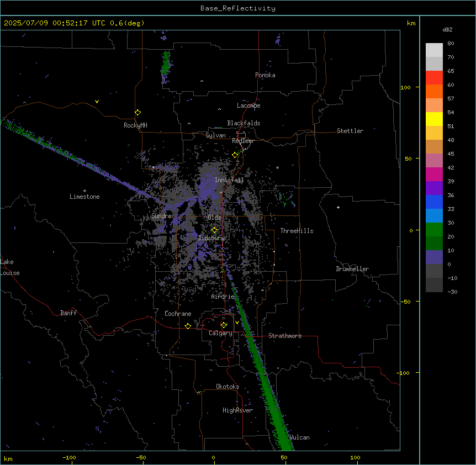Image resolution: width=476 pixels, height=465 pixels.
Task: Click the Base_Reflectivity title text
Action: 238,8
